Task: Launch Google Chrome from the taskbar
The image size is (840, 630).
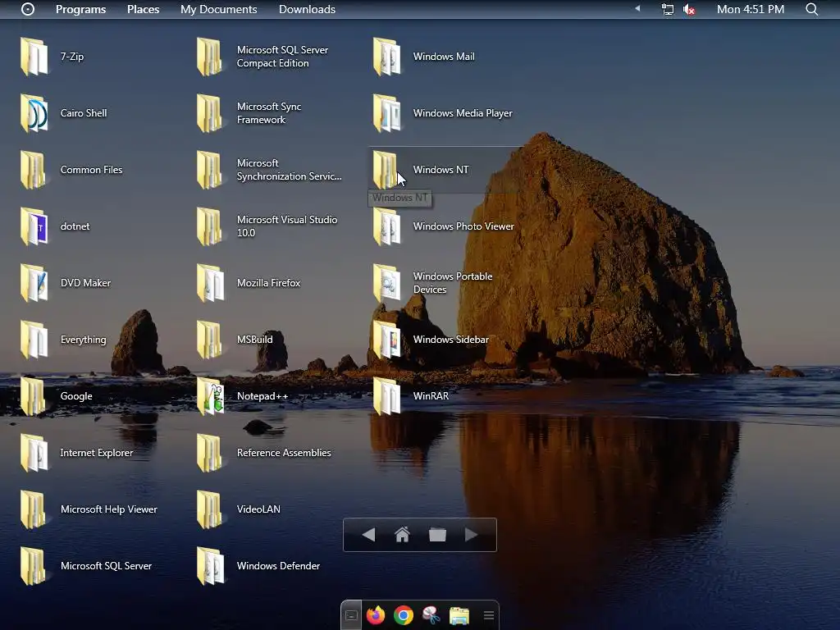Action: pyautogui.click(x=403, y=615)
